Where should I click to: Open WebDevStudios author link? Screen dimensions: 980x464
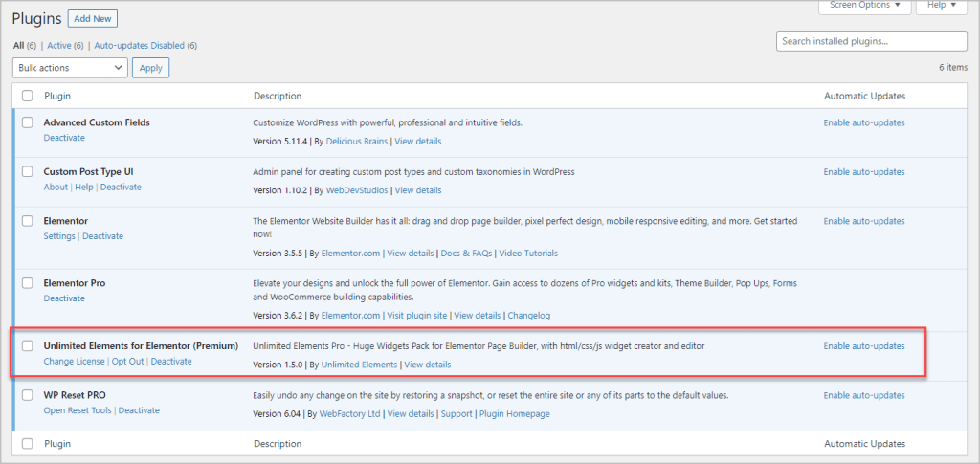coord(357,189)
